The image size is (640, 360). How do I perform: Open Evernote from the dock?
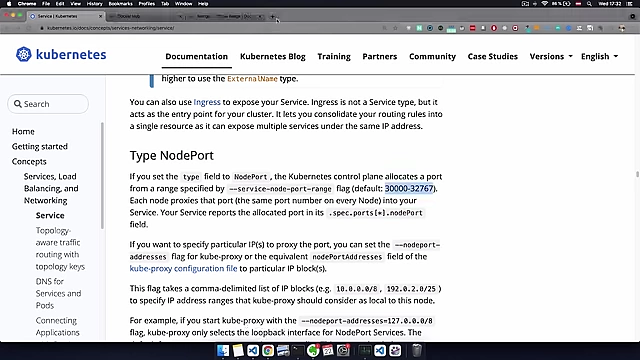click(313, 351)
